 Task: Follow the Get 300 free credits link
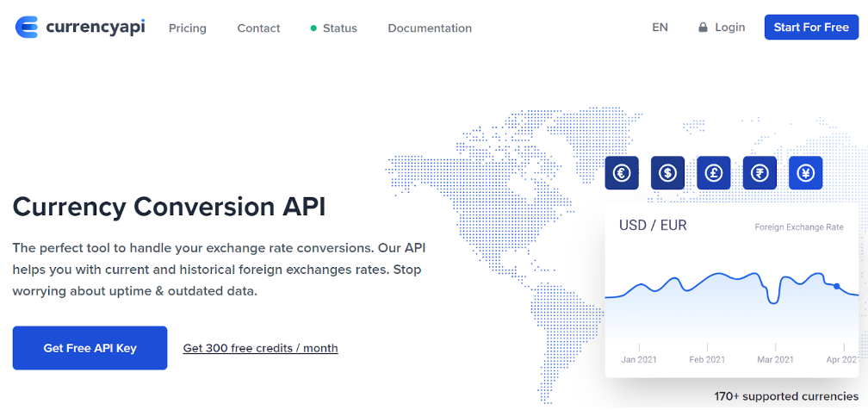point(261,348)
